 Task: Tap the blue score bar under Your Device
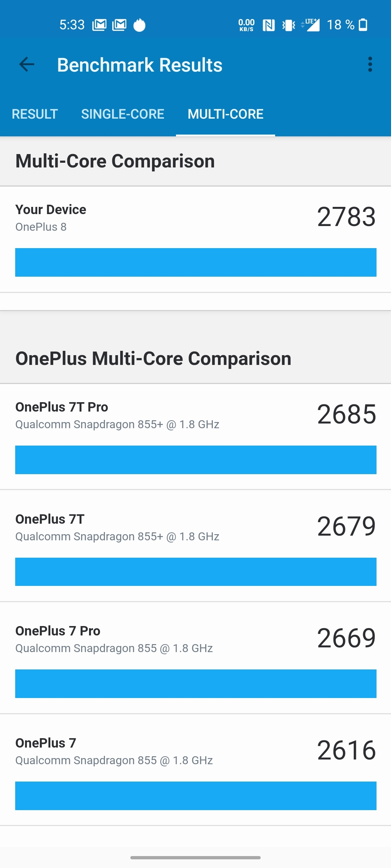click(195, 262)
